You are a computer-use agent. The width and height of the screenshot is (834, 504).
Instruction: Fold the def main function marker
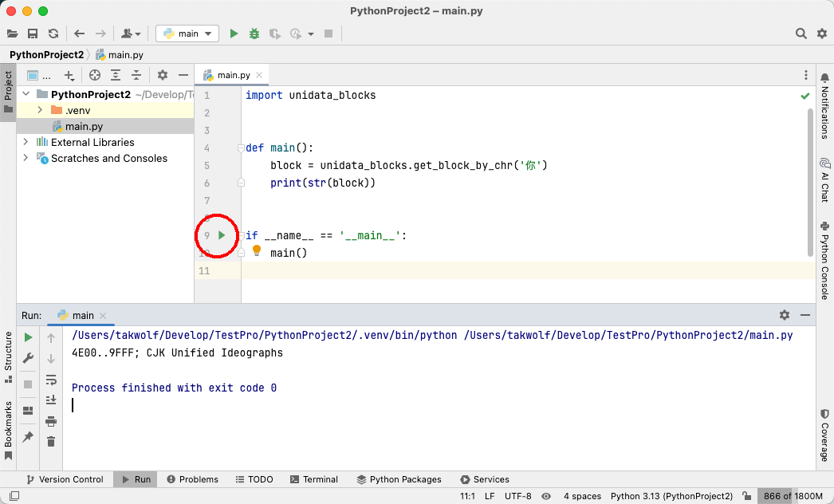coord(241,148)
